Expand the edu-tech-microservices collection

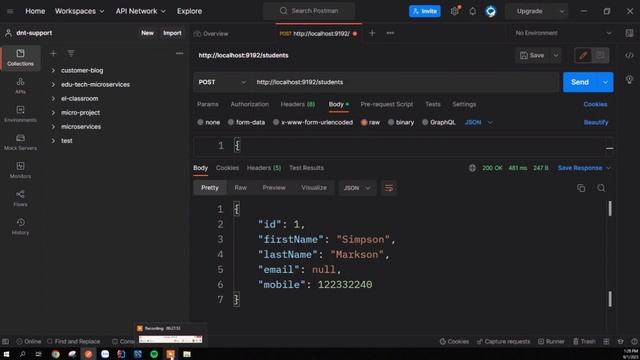pos(53,84)
